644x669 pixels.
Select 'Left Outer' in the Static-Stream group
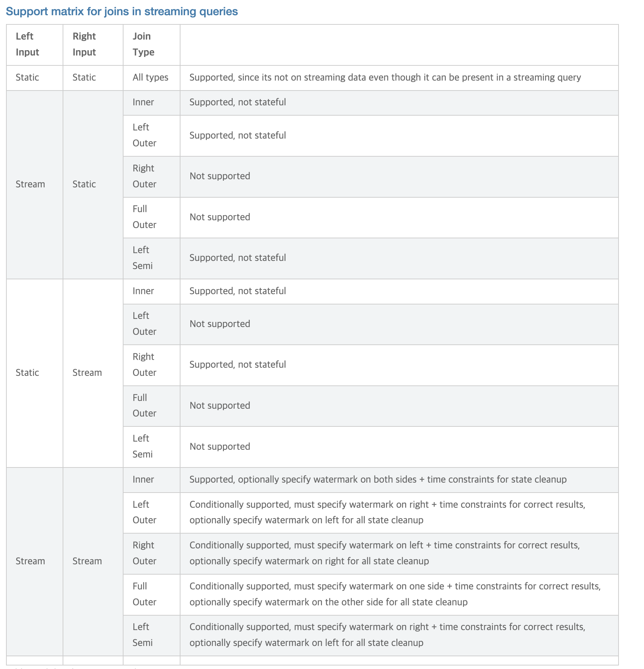coord(144,324)
